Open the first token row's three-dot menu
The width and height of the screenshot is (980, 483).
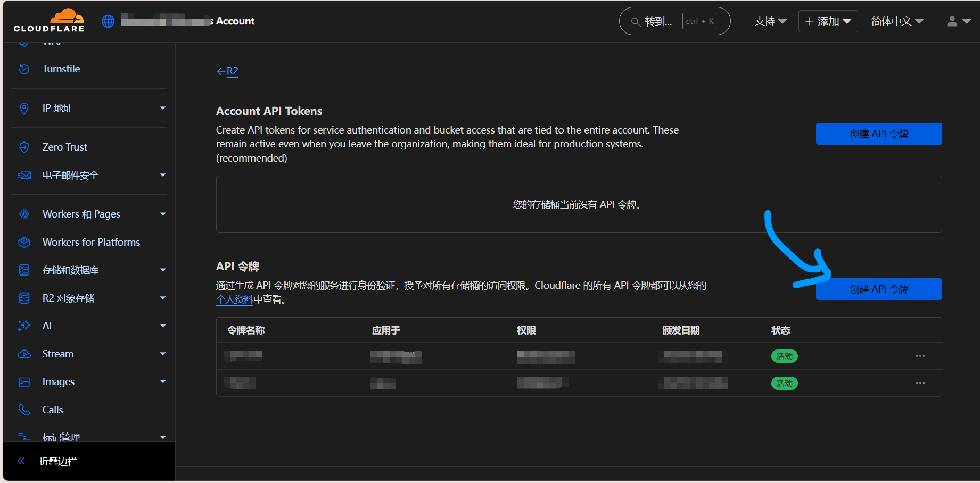(x=920, y=356)
